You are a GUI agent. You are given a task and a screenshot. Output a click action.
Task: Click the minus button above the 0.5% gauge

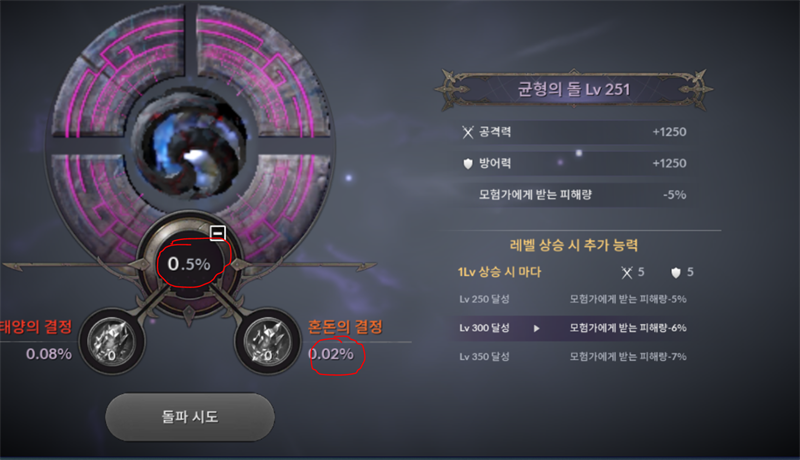point(218,233)
